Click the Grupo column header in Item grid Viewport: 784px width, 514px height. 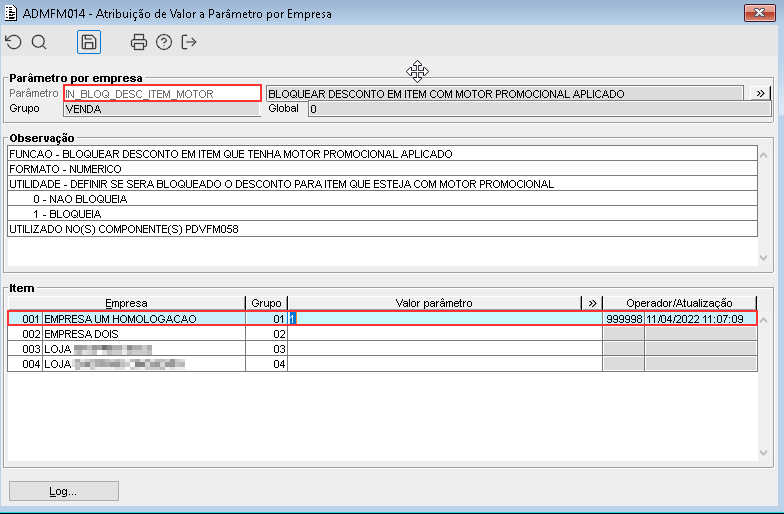click(x=266, y=303)
